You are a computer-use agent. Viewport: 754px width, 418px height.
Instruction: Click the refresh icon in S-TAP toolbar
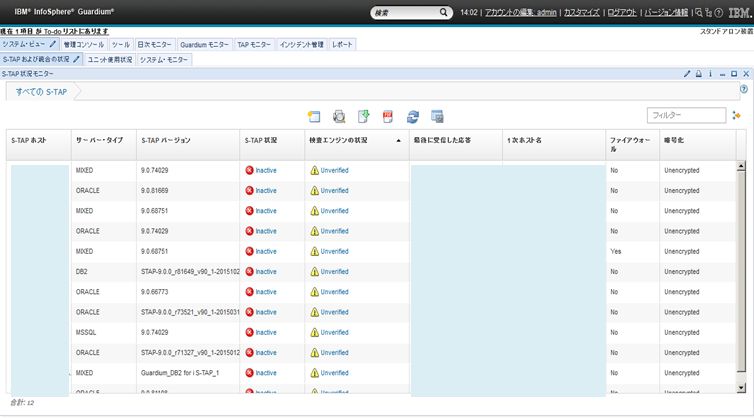(412, 116)
